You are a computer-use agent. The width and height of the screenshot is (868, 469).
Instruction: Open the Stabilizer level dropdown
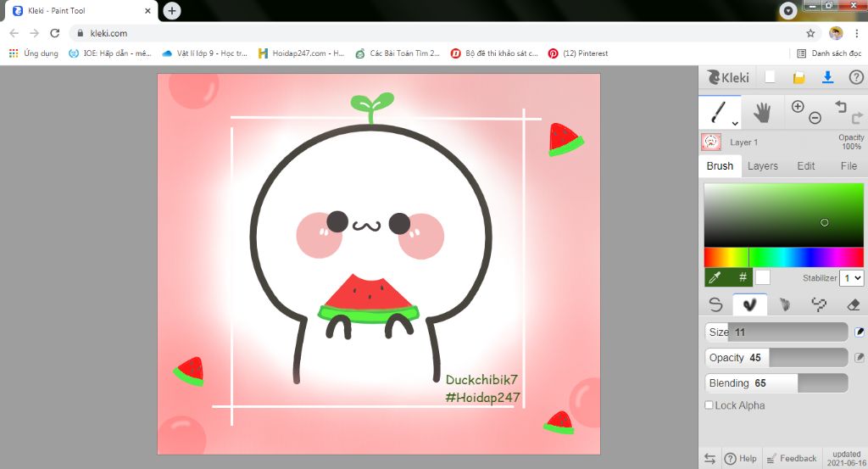pyautogui.click(x=851, y=278)
